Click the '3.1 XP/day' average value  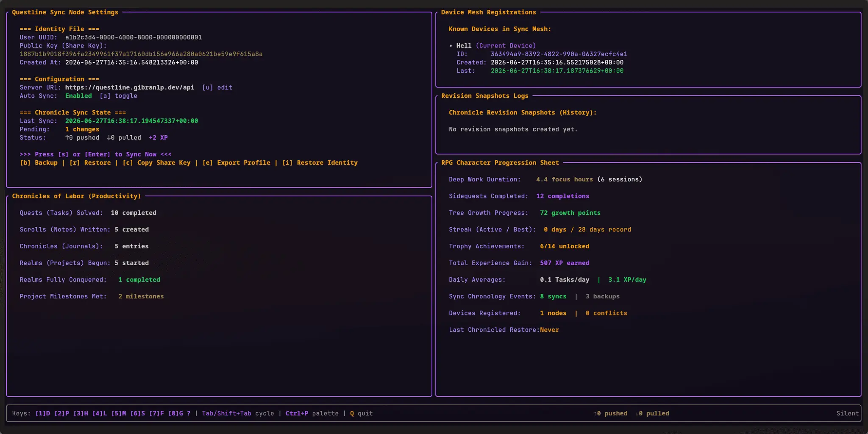click(x=627, y=280)
